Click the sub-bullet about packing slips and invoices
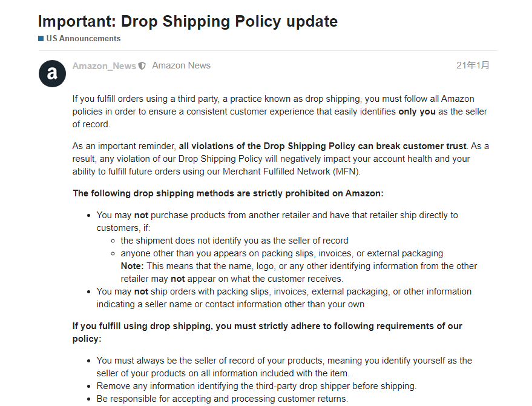The width and height of the screenshot is (532, 406). (282, 253)
